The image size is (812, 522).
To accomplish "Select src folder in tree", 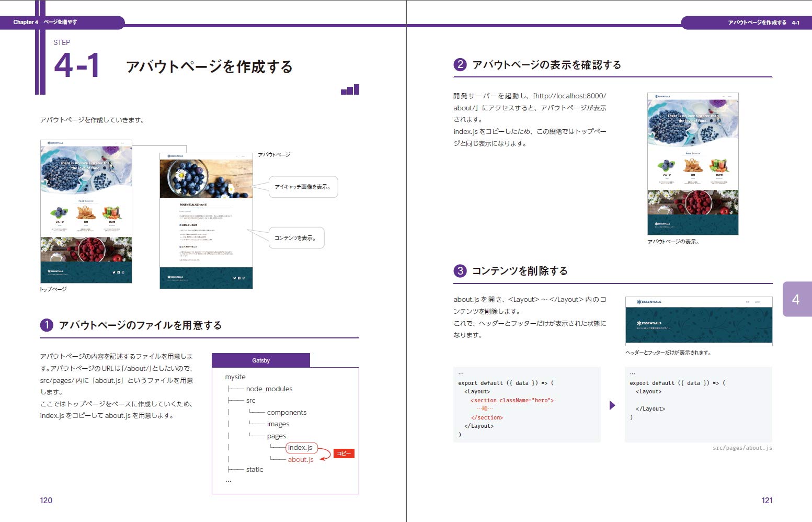I will click(251, 400).
